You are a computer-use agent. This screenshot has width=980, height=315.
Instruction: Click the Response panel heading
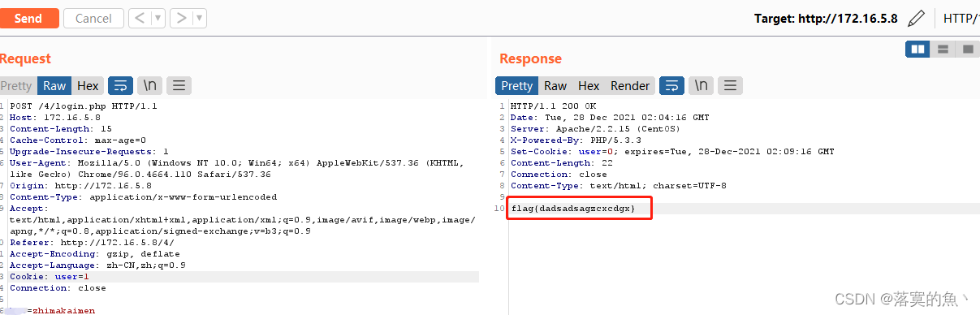530,58
